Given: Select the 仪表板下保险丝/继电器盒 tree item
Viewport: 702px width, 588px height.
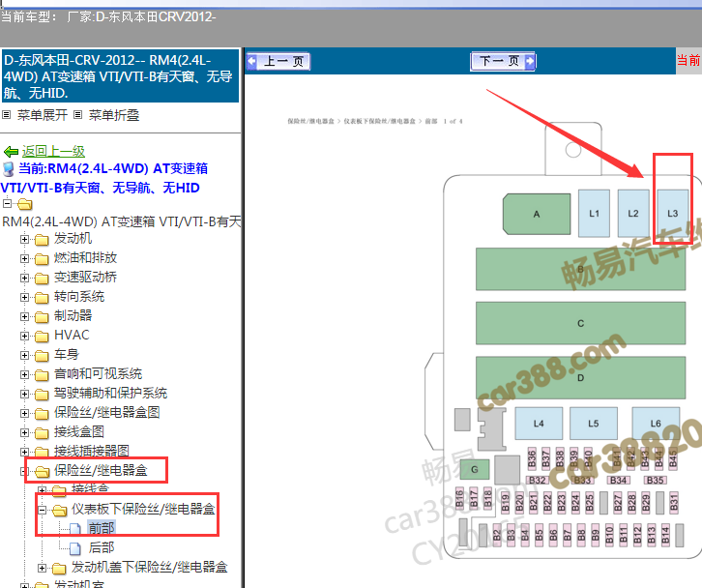Looking at the screenshot, I should click(x=143, y=509).
